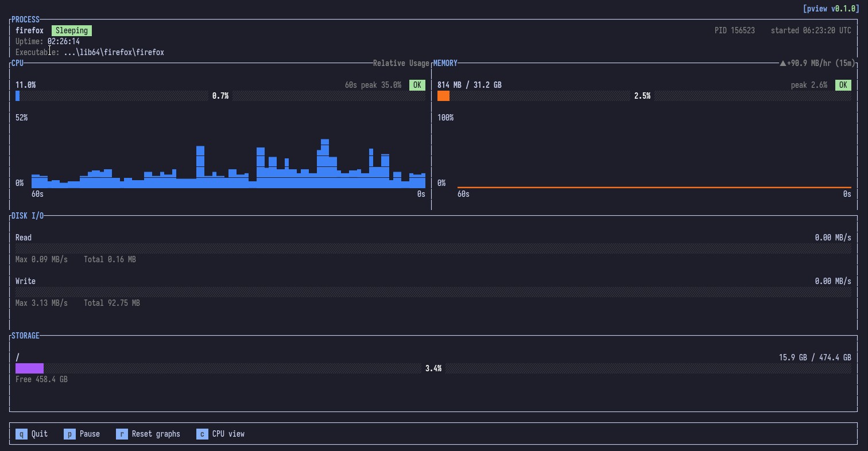868x451 pixels.
Task: Click the uptime value 02:26:14
Action: (64, 41)
